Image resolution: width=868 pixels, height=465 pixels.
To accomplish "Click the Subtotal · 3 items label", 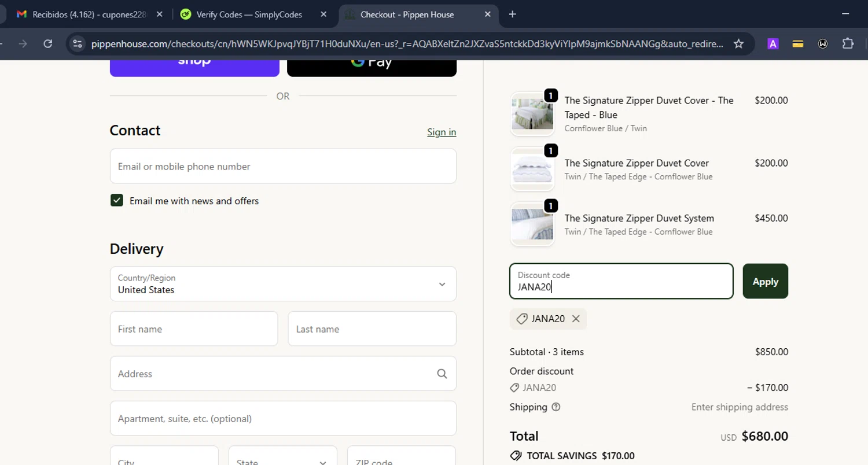I will (x=547, y=352).
